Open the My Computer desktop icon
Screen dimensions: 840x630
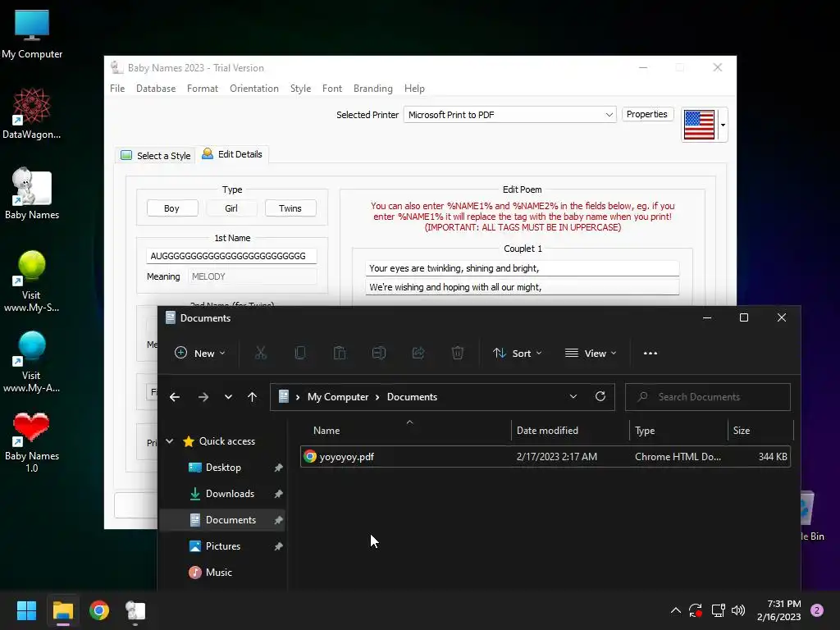tap(32, 33)
